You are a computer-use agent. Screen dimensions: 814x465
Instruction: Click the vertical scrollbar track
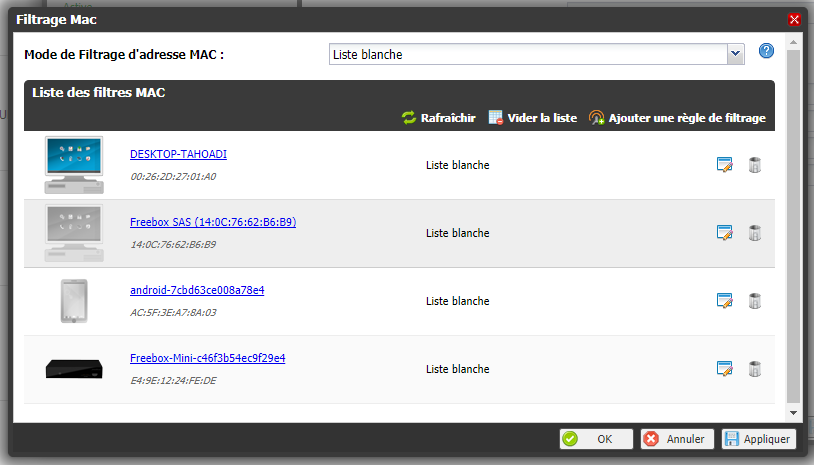click(x=793, y=226)
